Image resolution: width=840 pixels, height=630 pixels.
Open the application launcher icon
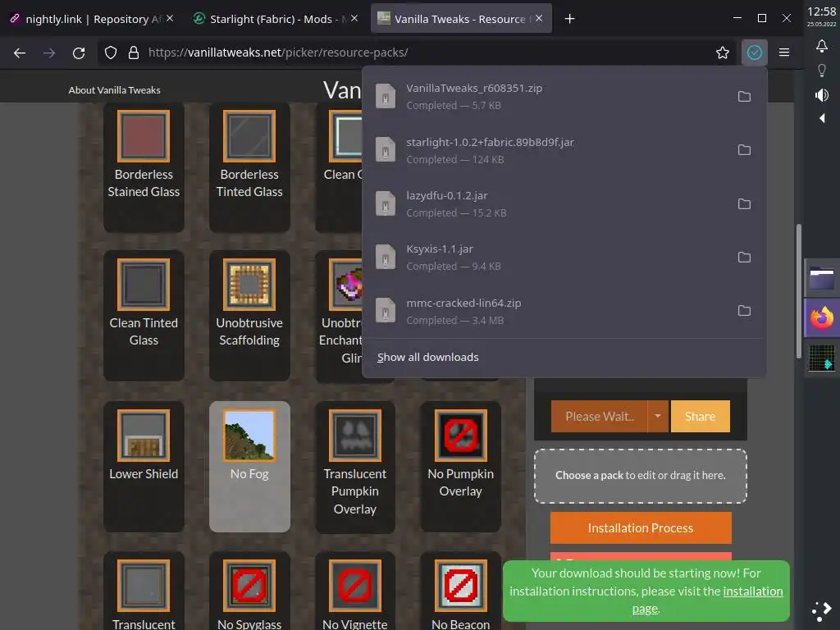click(822, 609)
